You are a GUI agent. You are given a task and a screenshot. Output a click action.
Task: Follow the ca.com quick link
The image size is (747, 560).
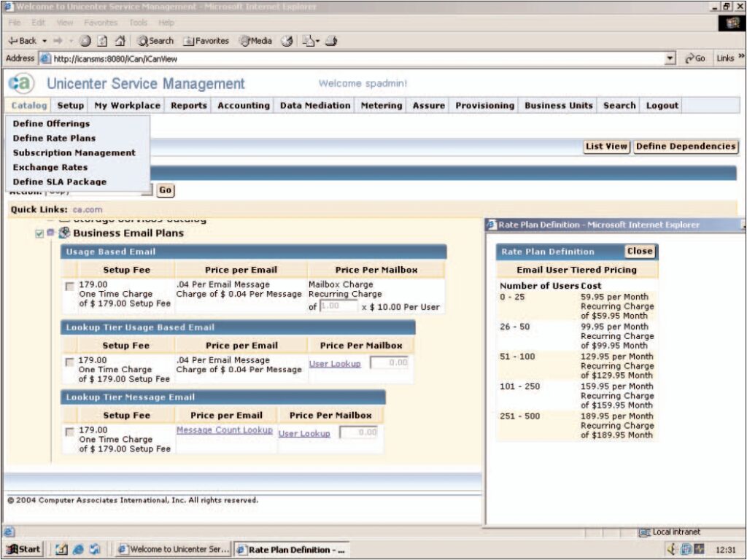tap(88, 209)
